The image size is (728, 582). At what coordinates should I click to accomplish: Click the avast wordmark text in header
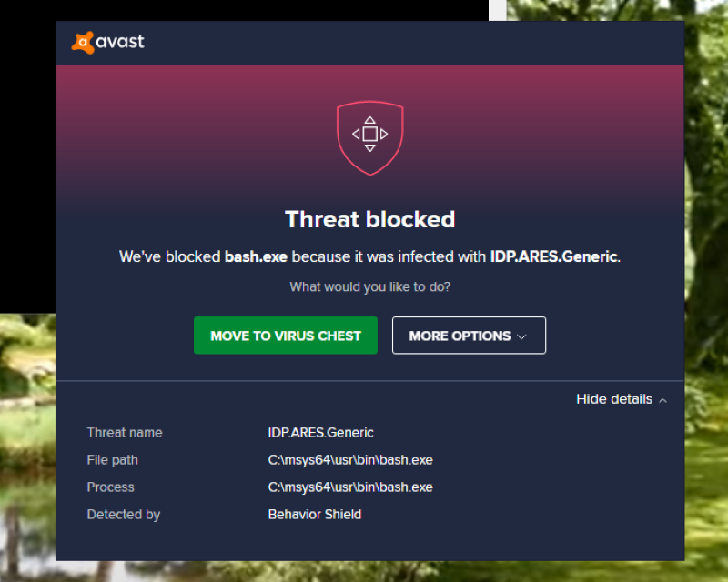coord(121,42)
